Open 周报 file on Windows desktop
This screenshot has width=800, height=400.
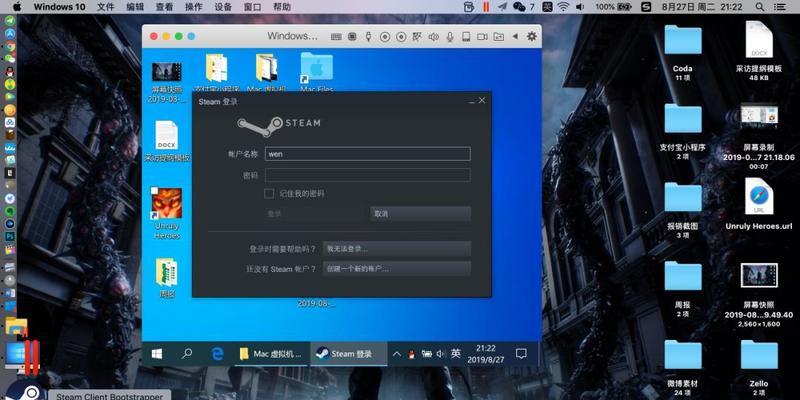point(167,278)
